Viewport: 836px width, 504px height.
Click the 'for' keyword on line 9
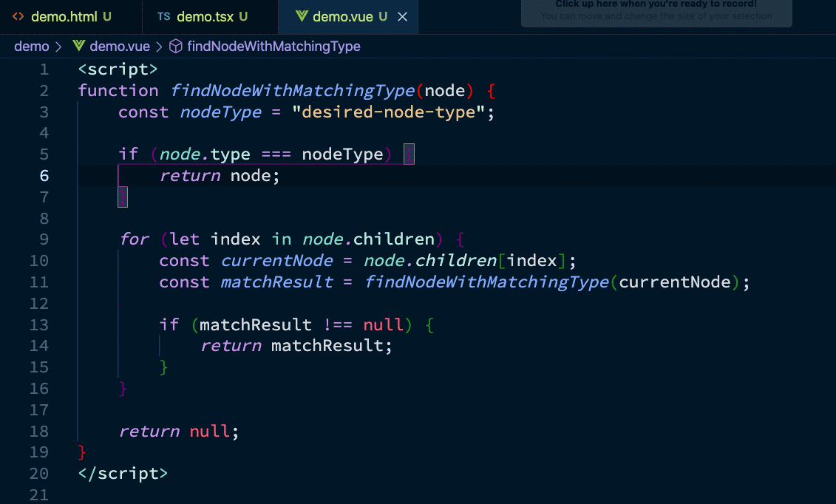135,239
